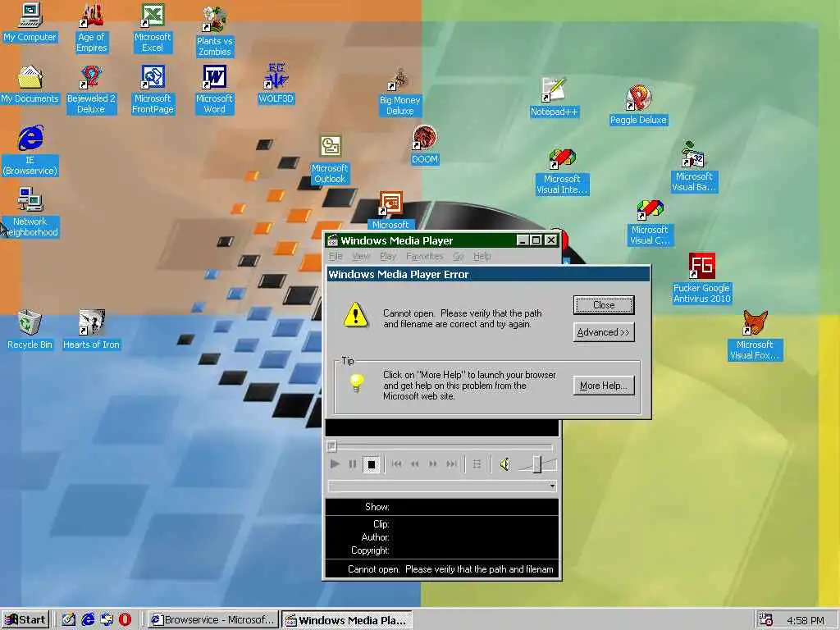Open Microsoft Outlook desktop shortcut
840x630 pixels.
[x=330, y=160]
